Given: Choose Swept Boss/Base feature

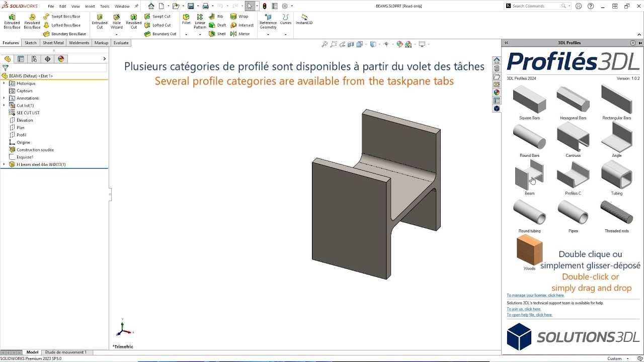Looking at the screenshot, I should (62, 17).
